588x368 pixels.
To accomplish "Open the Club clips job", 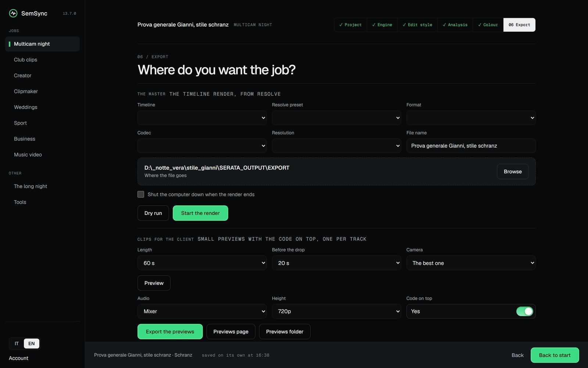I will tap(42, 60).
